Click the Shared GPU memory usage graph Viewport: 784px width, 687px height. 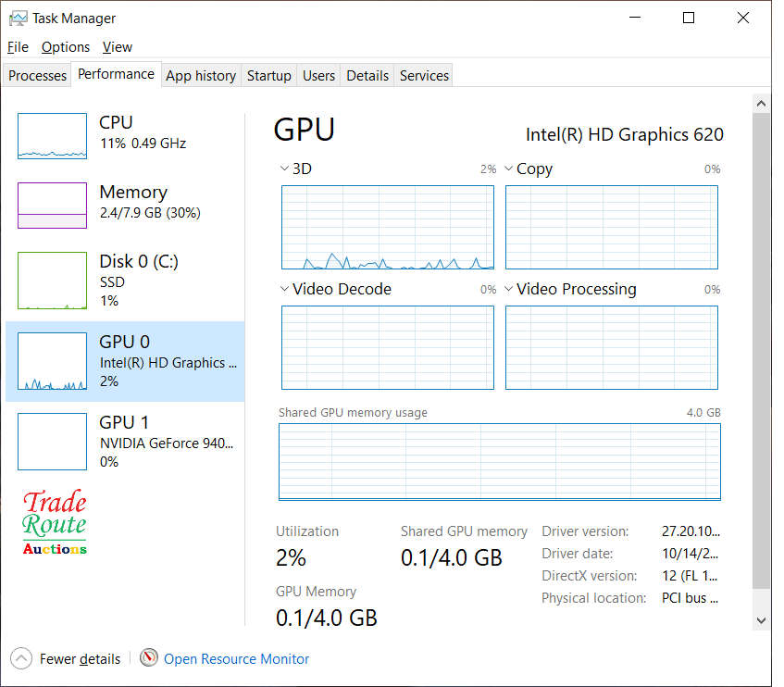[500, 462]
